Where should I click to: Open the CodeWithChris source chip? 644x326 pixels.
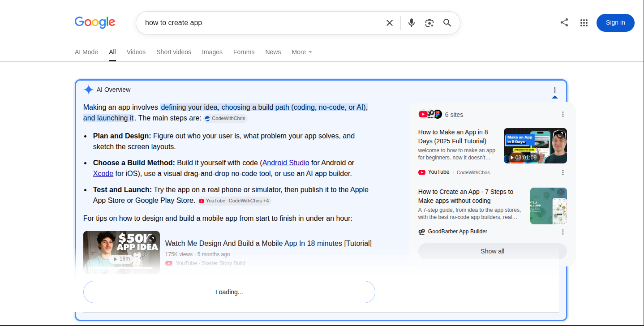(226, 119)
